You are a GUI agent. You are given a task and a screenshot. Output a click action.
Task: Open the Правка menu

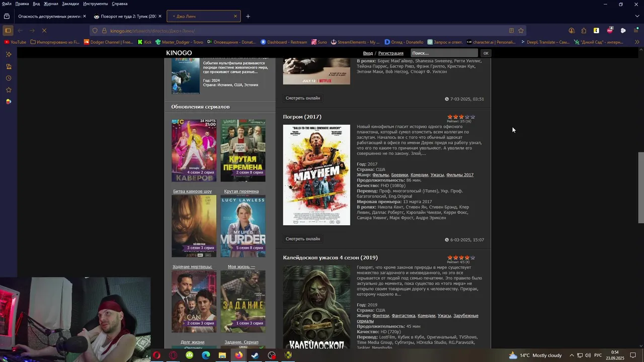click(x=22, y=4)
